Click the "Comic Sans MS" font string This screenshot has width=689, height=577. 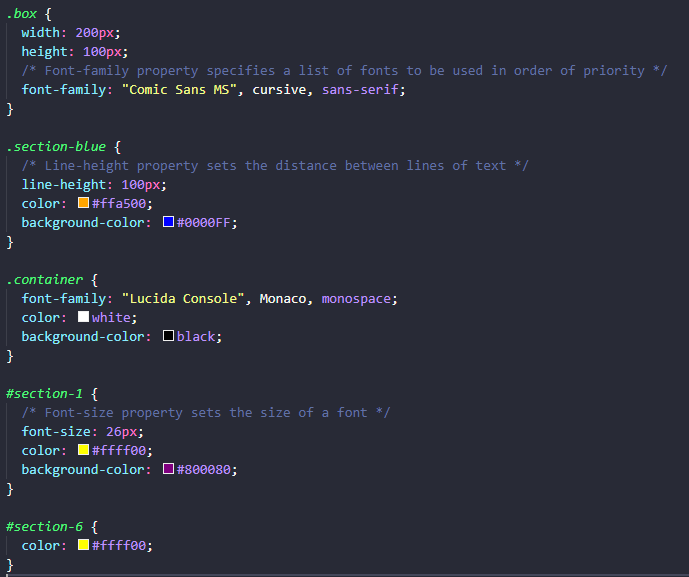tap(179, 90)
